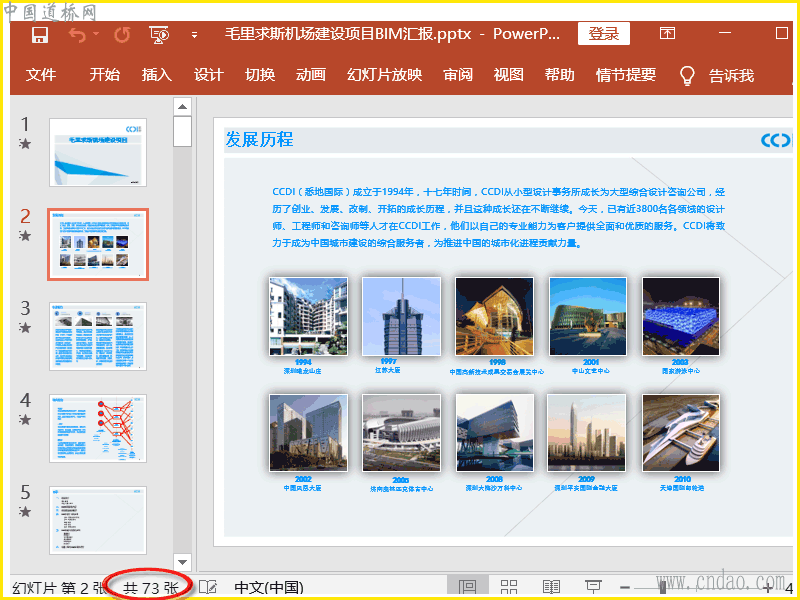Start Slide Show from status bar
This screenshot has height=600, width=800.
pyautogui.click(x=593, y=587)
